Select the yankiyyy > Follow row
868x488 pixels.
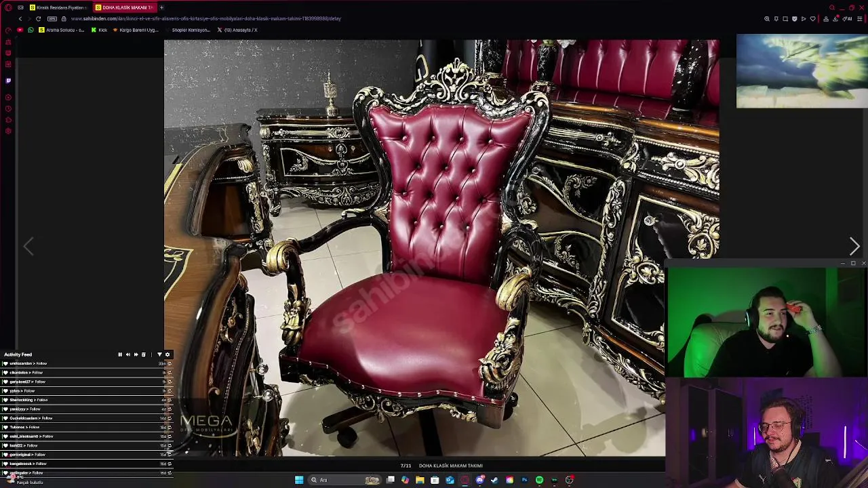pos(87,409)
